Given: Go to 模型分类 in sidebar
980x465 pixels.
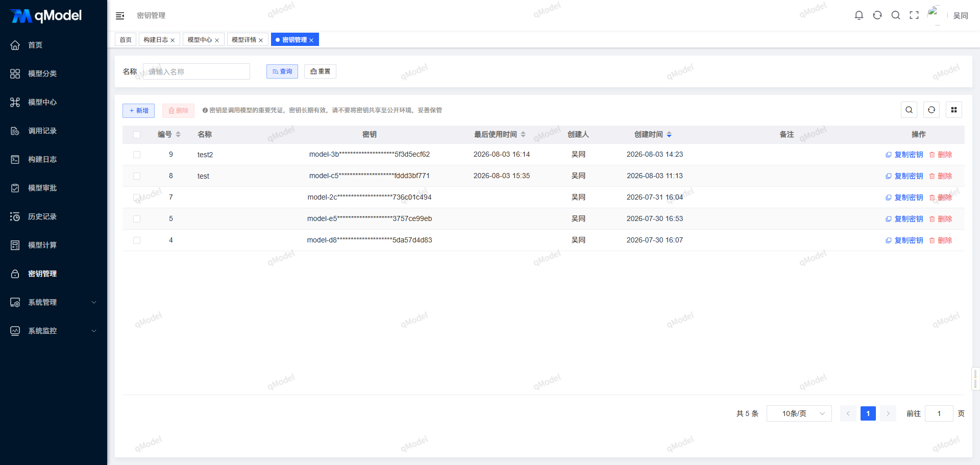Looking at the screenshot, I should tap(54, 74).
